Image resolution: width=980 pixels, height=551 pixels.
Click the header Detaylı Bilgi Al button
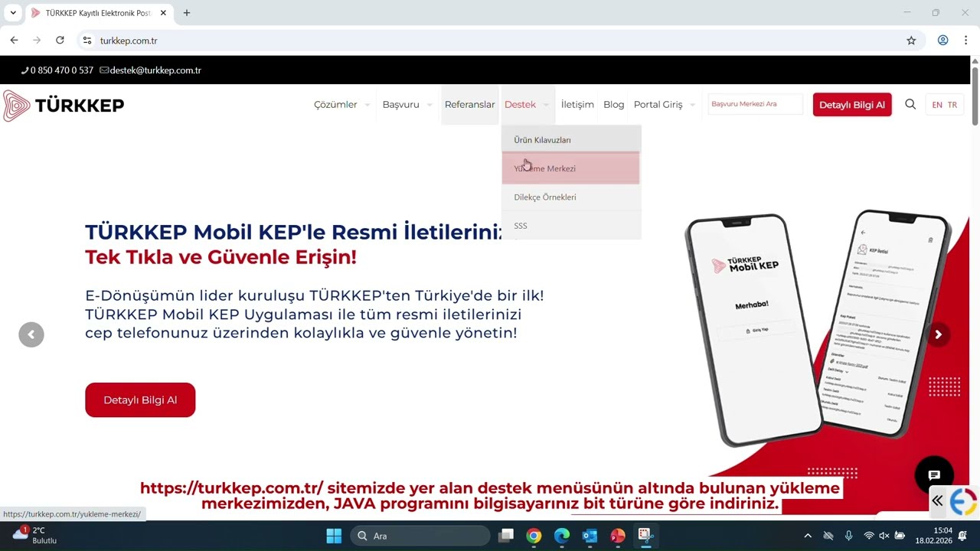coord(852,105)
